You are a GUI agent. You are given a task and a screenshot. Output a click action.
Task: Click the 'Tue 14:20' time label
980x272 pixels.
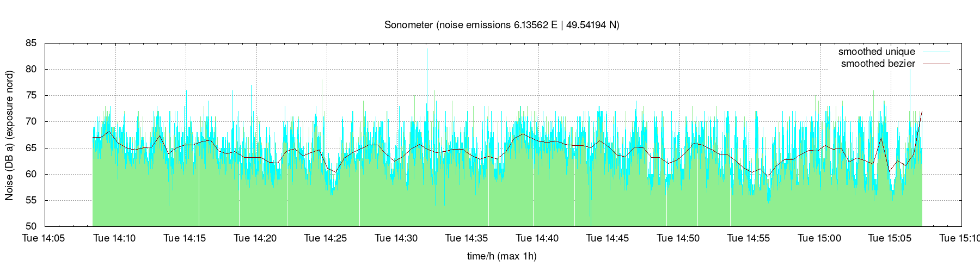click(255, 238)
